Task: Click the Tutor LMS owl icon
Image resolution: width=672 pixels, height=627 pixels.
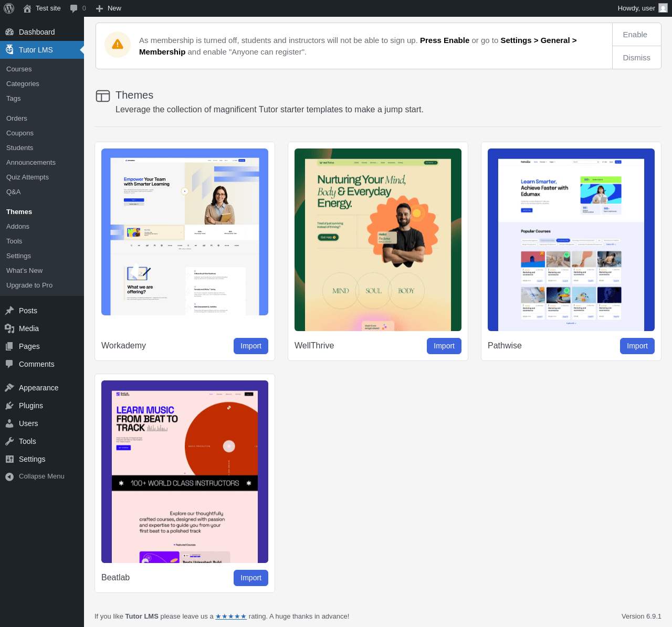Action: (9, 50)
